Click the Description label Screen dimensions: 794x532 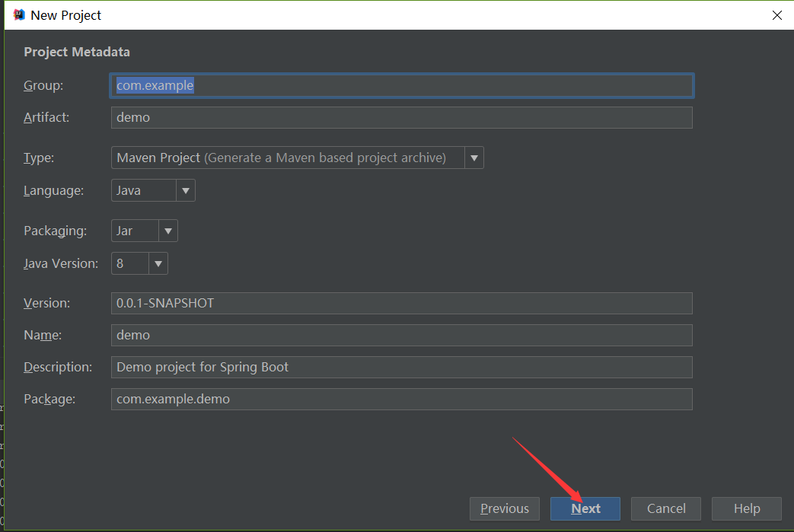pyautogui.click(x=58, y=367)
